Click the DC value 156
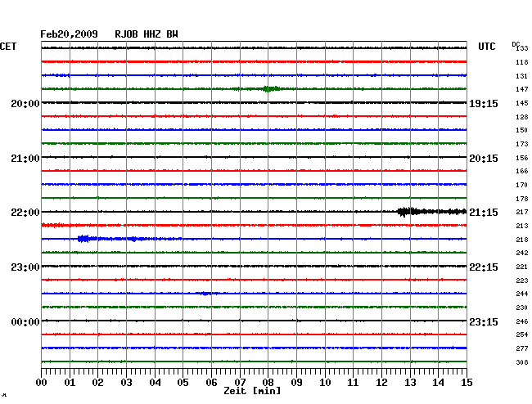 522,158
